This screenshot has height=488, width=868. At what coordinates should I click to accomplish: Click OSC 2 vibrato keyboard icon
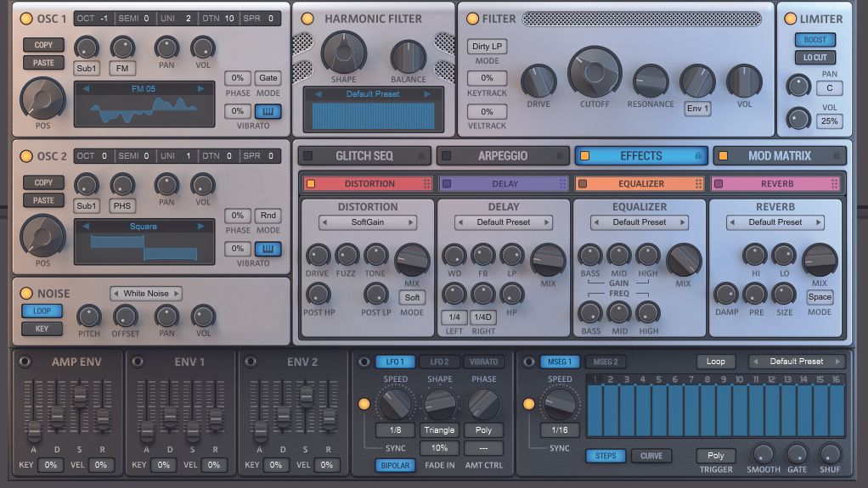click(x=268, y=249)
